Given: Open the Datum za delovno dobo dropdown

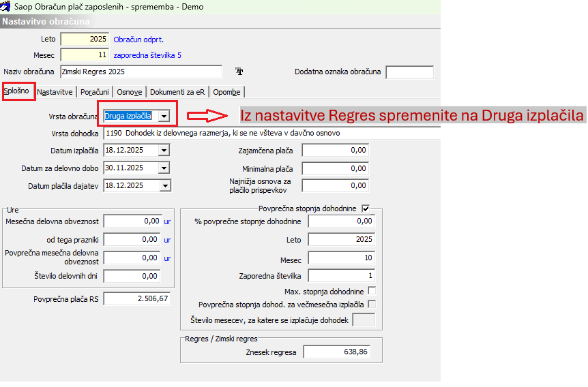Looking at the screenshot, I should pos(164,168).
